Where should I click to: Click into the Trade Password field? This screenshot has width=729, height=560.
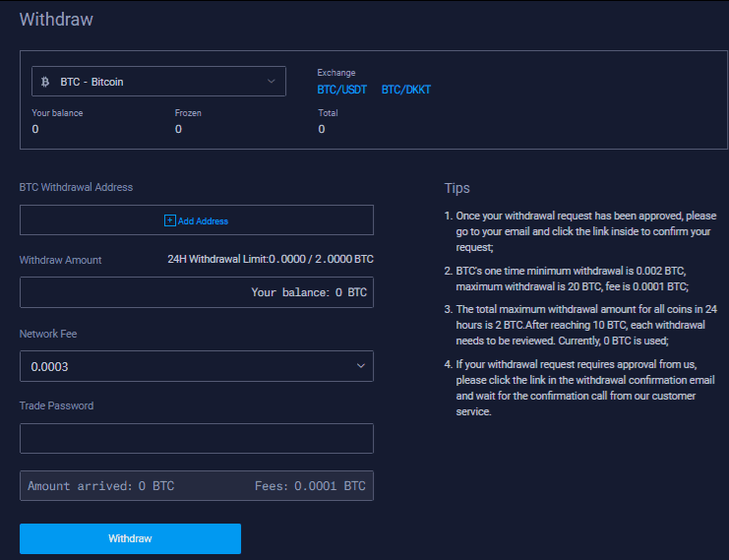[196, 439]
